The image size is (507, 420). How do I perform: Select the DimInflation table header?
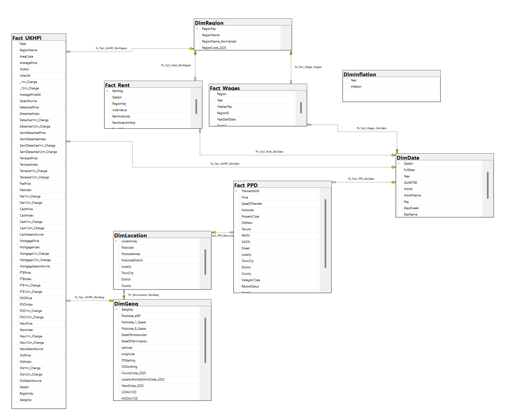pos(391,74)
